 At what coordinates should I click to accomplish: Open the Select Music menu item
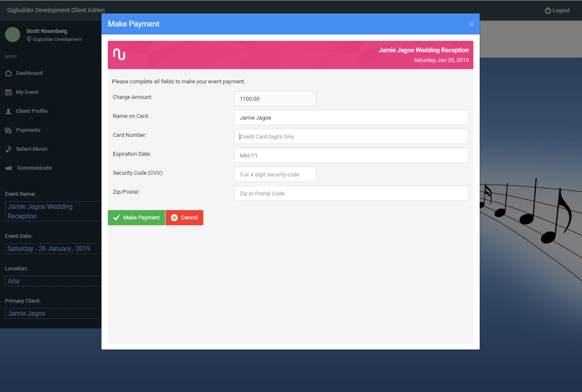pos(32,149)
